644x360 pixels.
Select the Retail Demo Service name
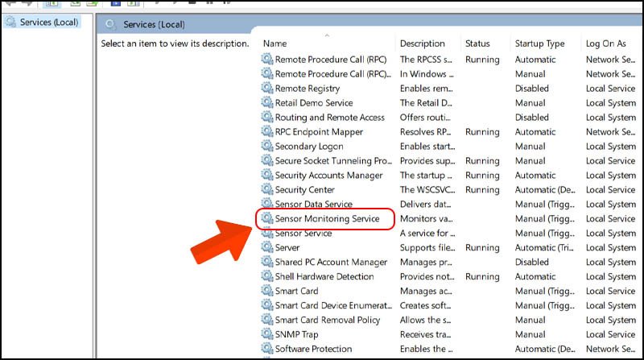tap(314, 103)
